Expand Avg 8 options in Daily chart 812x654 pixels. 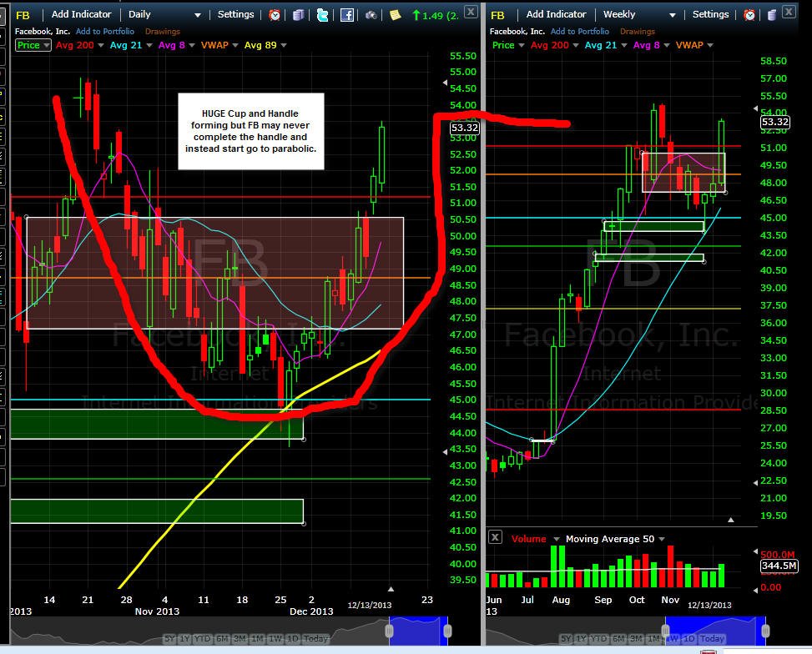pos(192,46)
